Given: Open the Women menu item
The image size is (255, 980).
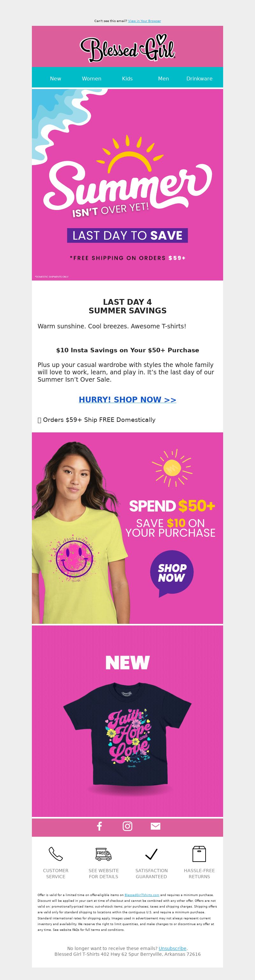Looking at the screenshot, I should coord(91,79).
